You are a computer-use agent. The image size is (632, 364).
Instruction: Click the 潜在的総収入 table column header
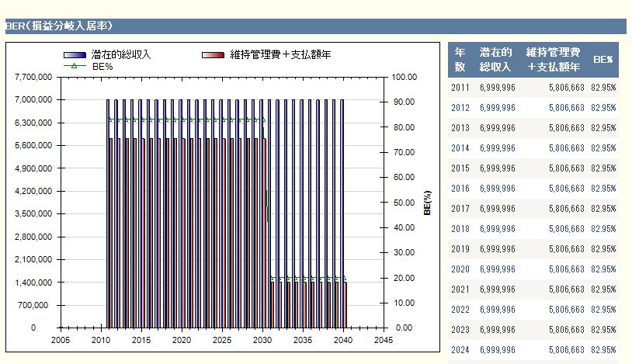pos(495,60)
